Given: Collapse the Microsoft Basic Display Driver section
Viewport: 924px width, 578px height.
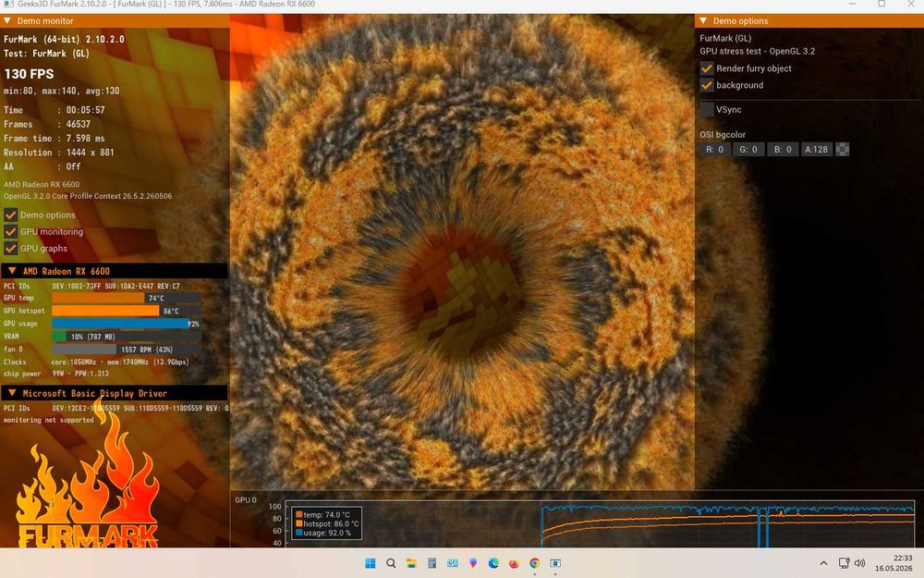Looking at the screenshot, I should (x=12, y=393).
